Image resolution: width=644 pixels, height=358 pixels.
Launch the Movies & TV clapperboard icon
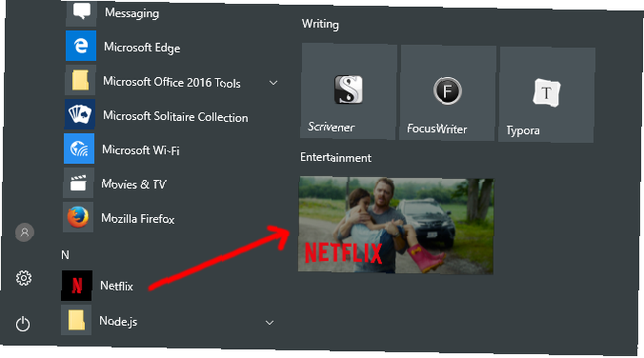[78, 183]
